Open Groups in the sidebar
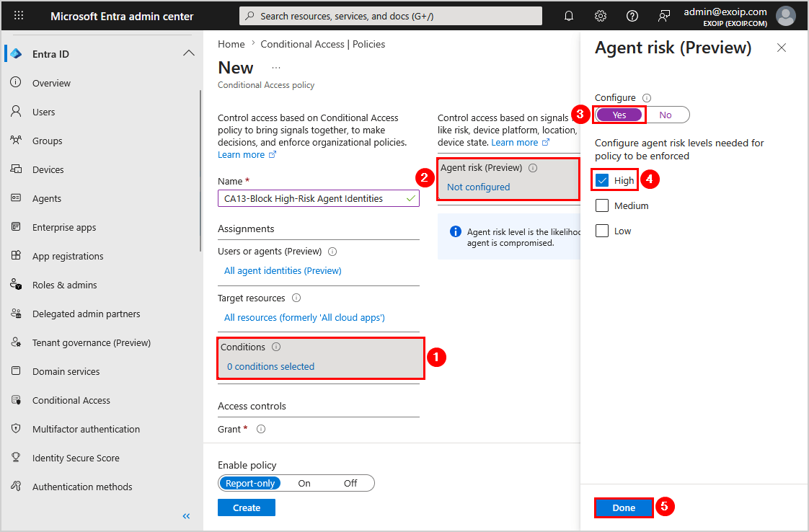 47,141
